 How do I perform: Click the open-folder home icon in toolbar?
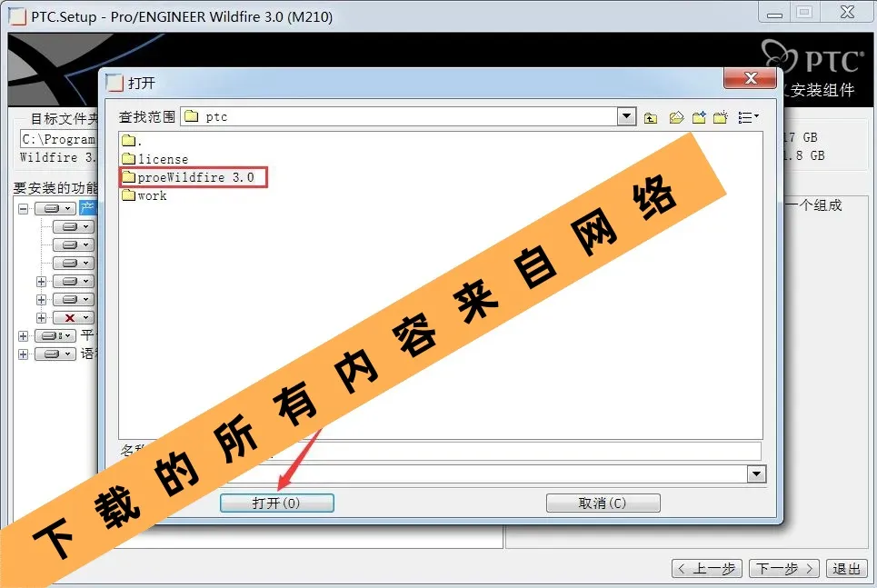click(676, 117)
